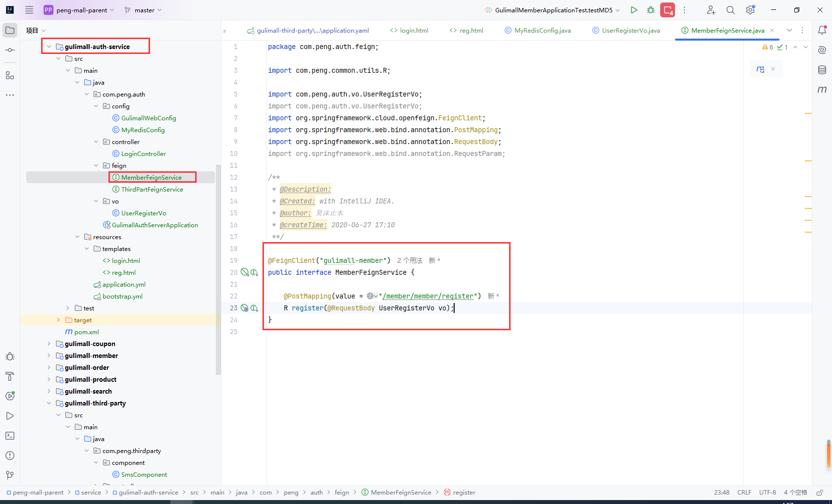The height and width of the screenshot is (504, 832).
Task: Open IDE settings gear
Action: 750,10
